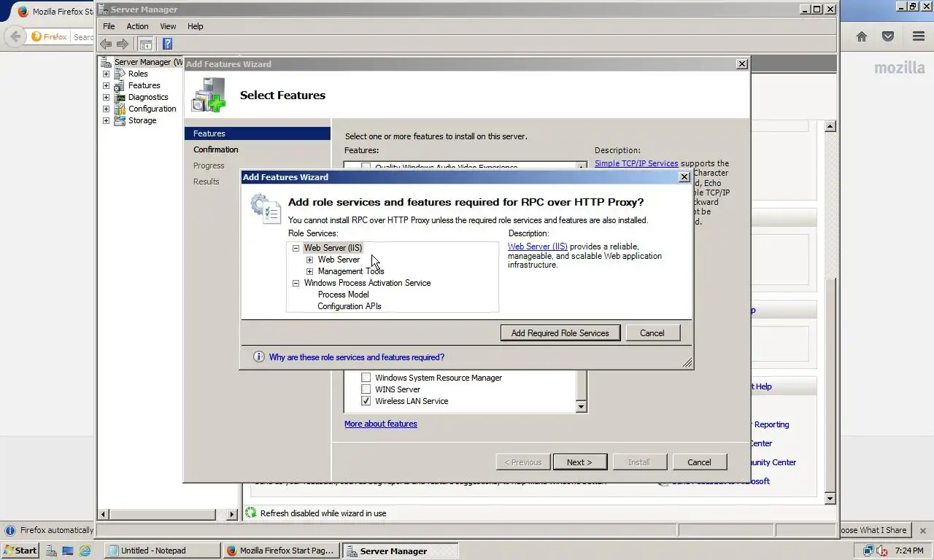Cancel the required role services dialog
934x560 pixels.
point(652,332)
